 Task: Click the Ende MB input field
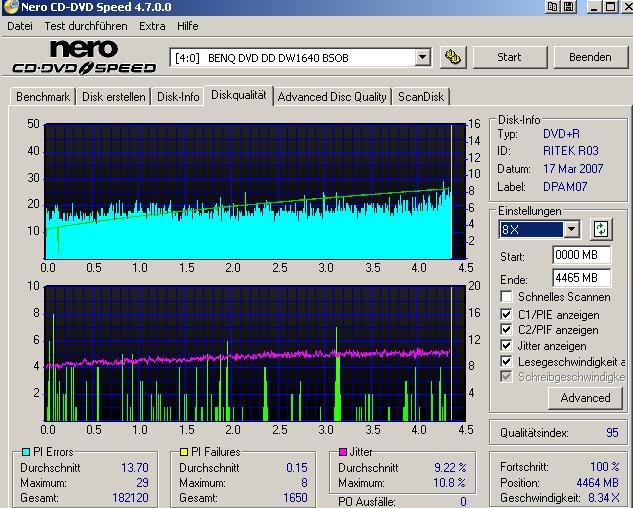pyautogui.click(x=581, y=278)
